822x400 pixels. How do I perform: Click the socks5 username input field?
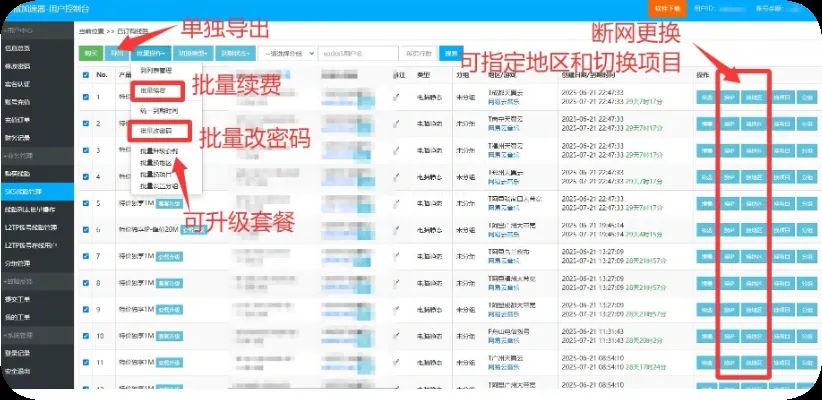358,53
